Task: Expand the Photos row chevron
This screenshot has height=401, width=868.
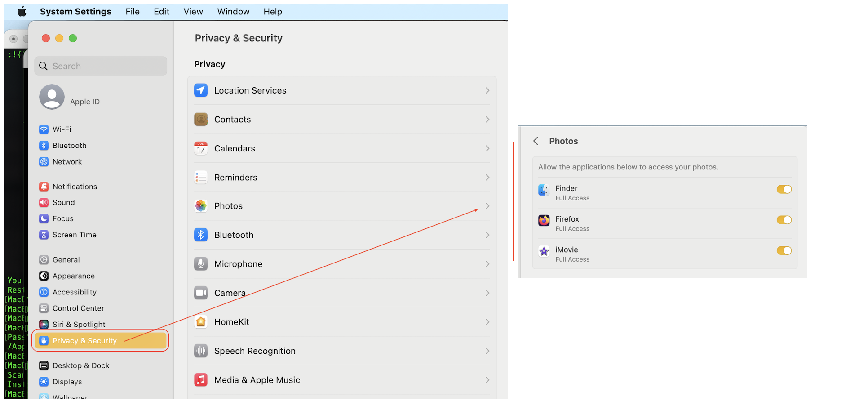Action: tap(487, 206)
